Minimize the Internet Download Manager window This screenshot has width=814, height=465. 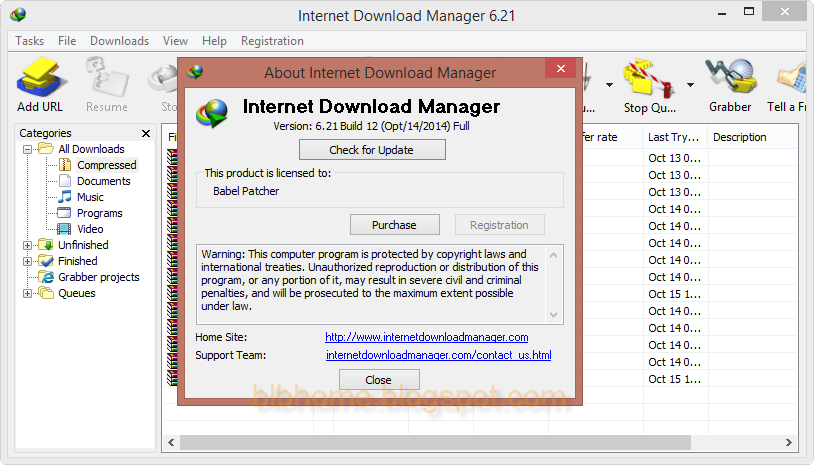(x=722, y=13)
